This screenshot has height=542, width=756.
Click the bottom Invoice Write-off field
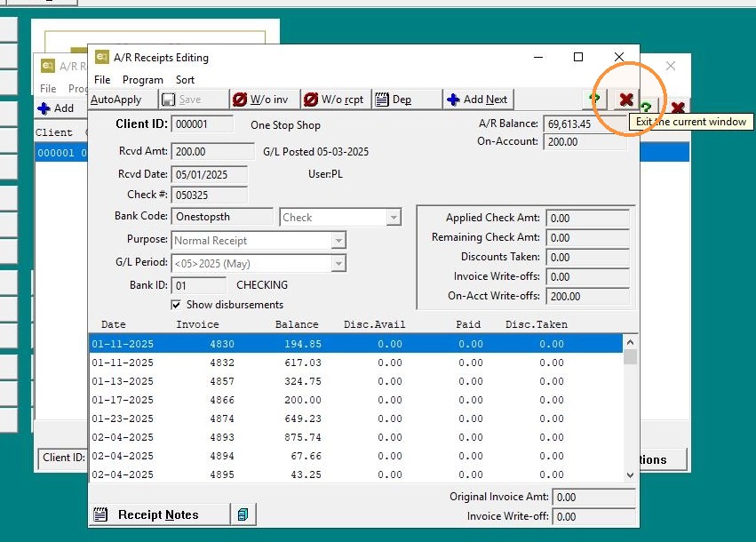pos(593,516)
